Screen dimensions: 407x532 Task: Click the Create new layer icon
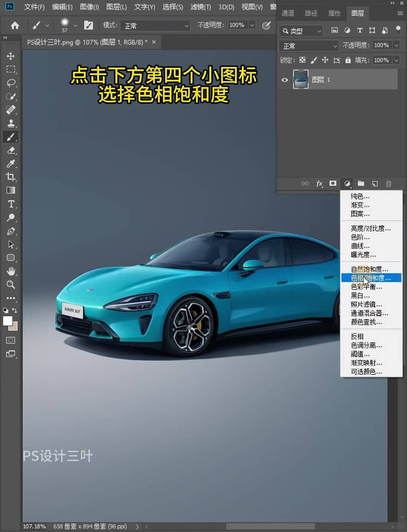tap(375, 184)
